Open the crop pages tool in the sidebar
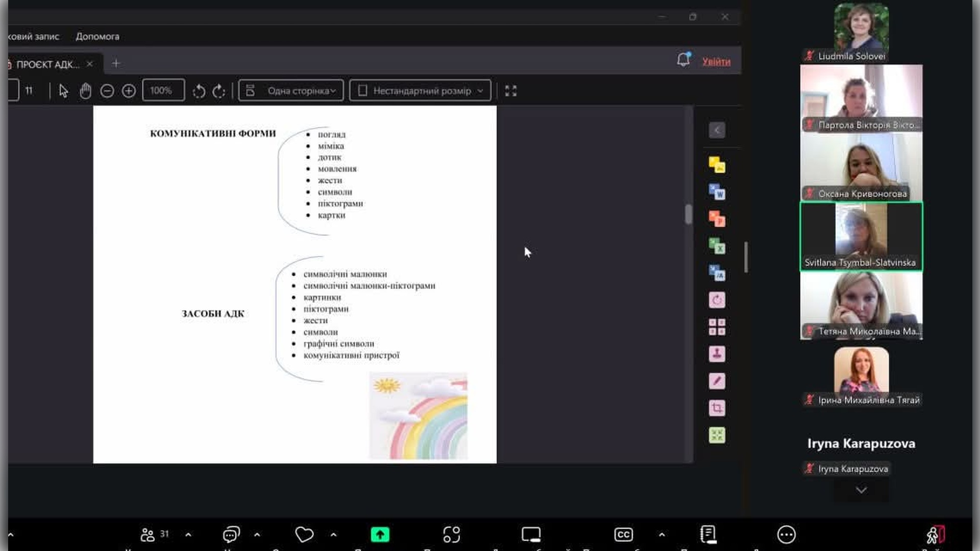 (717, 408)
